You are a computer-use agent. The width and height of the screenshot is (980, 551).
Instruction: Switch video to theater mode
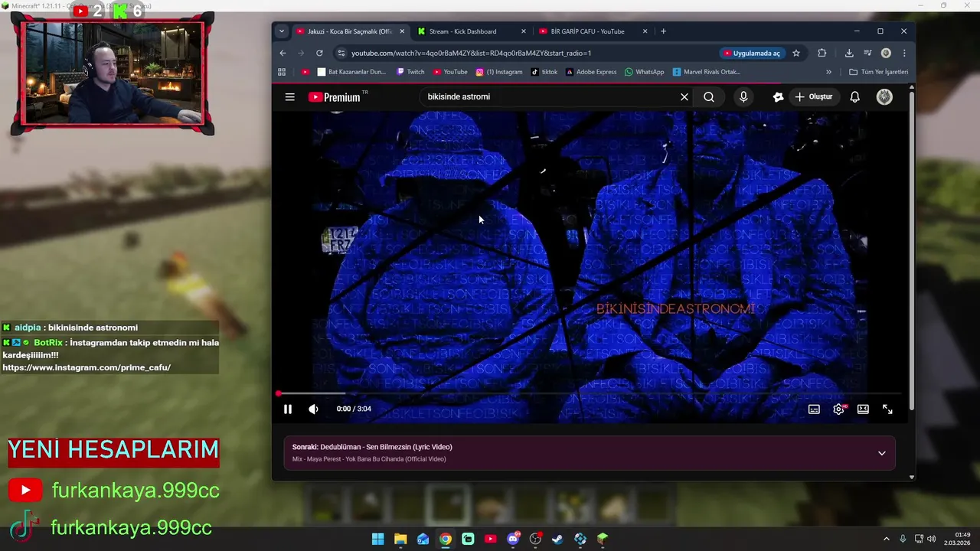[863, 409]
